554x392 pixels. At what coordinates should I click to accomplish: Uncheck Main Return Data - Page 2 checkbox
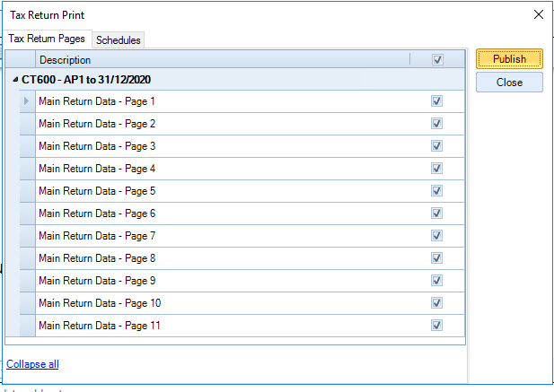click(436, 124)
